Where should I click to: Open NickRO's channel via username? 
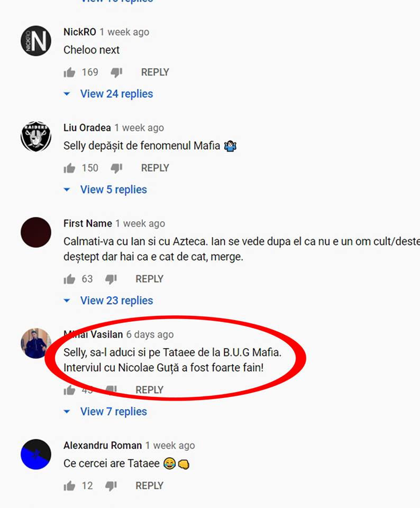pyautogui.click(x=80, y=32)
